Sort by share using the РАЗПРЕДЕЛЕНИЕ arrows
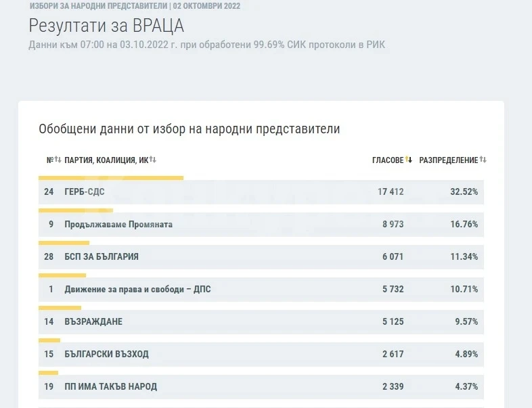 [x=483, y=160]
